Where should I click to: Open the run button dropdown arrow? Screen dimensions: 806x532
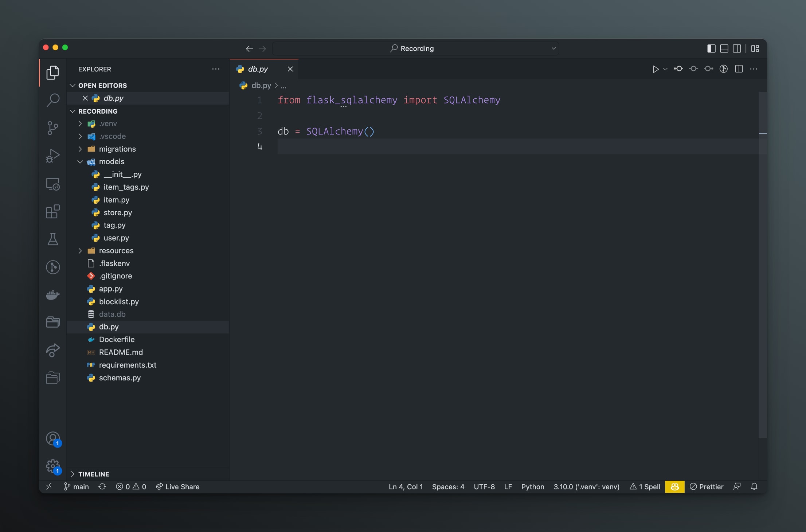click(665, 69)
